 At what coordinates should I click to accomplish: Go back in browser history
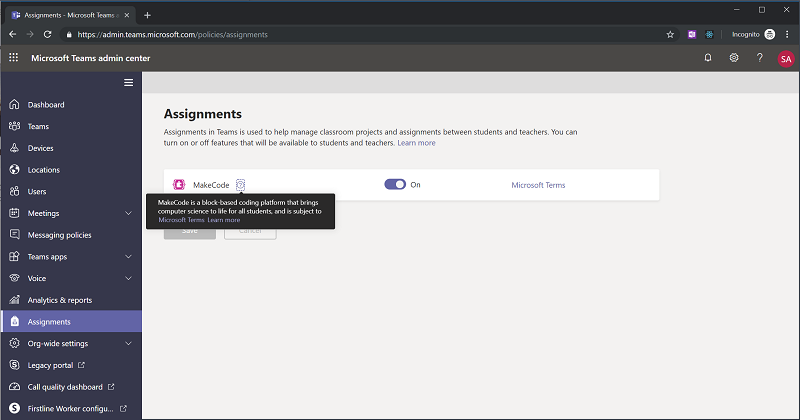(13, 34)
